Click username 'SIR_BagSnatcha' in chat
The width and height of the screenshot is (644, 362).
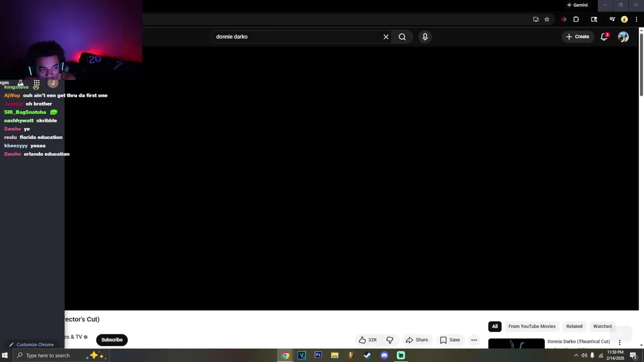25,112
